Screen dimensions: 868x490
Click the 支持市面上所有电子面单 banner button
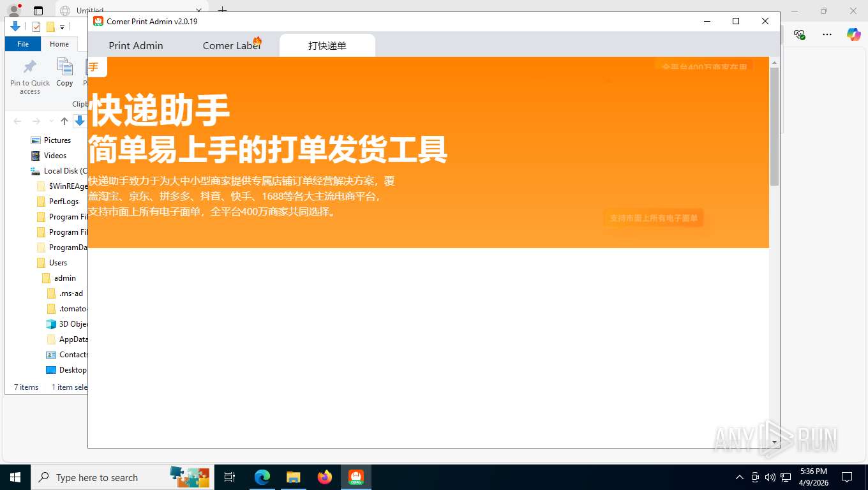(x=654, y=218)
